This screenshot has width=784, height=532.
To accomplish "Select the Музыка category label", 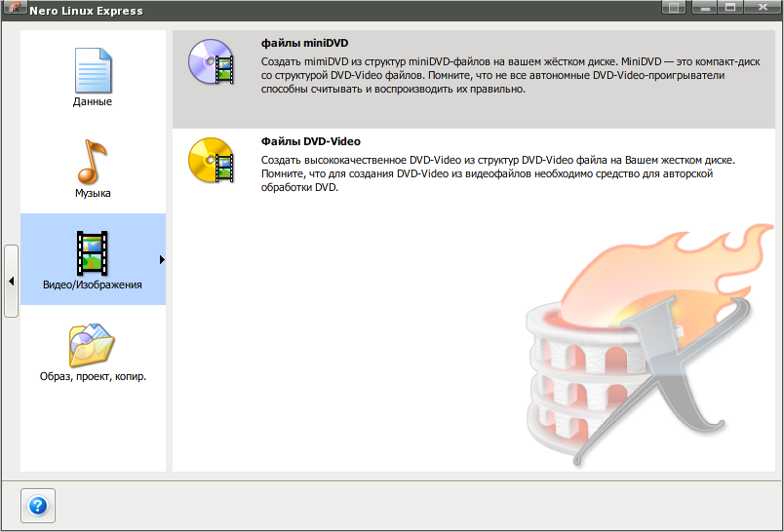I will click(x=93, y=193).
